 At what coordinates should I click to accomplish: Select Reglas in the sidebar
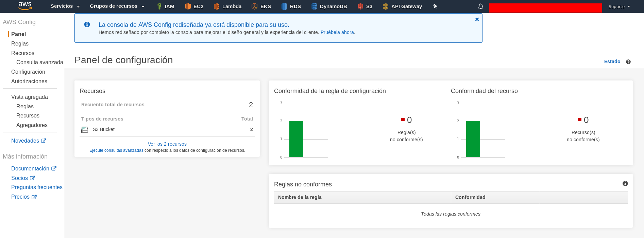[20, 43]
